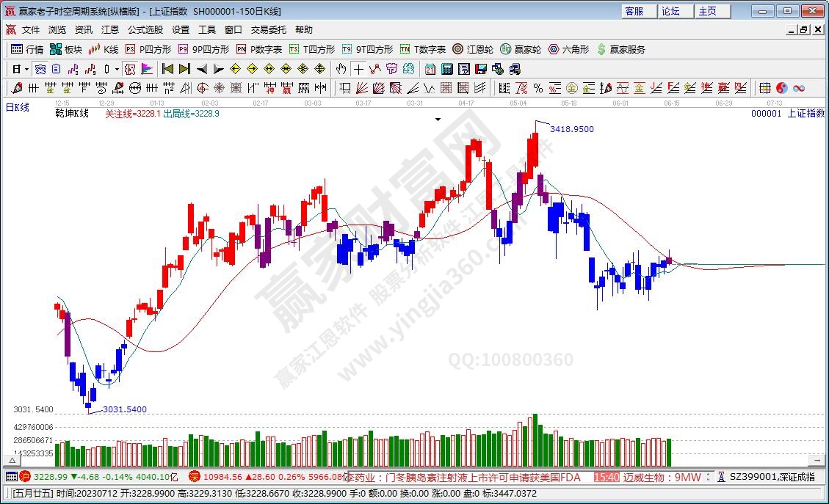Open the calculator icon in toolbar
The width and height of the screenshot is (829, 504).
(446, 69)
